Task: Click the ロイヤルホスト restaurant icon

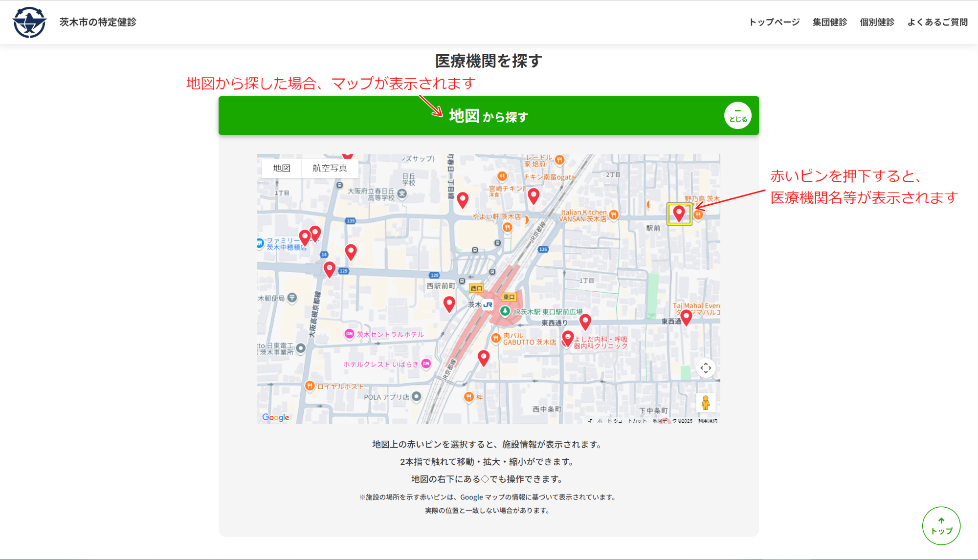Action: (310, 386)
